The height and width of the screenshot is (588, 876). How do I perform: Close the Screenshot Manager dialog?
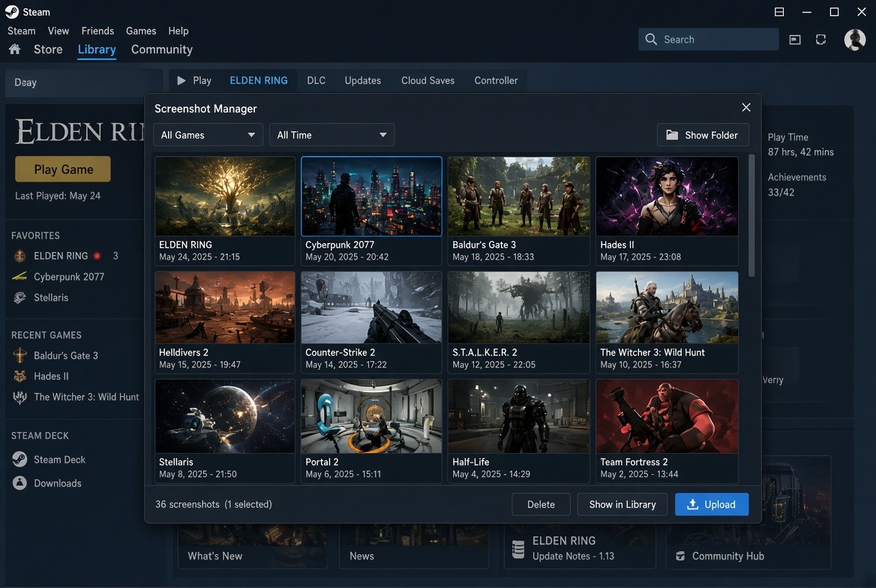click(745, 107)
